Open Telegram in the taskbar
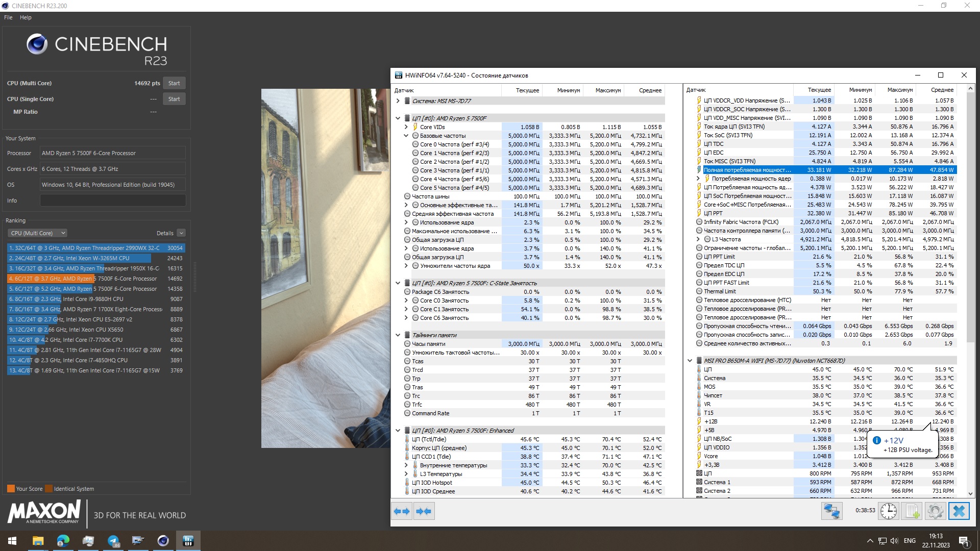 (x=113, y=541)
